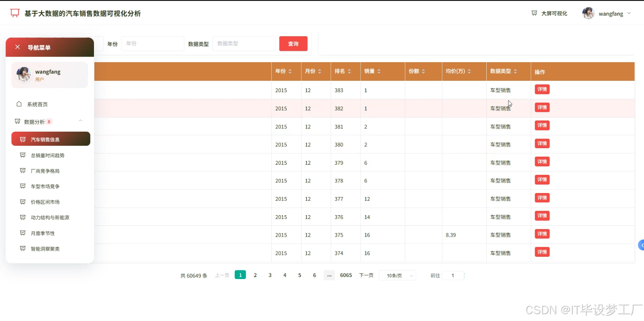
Task: Click the 月度季节性 item icon
Action: tap(23, 233)
